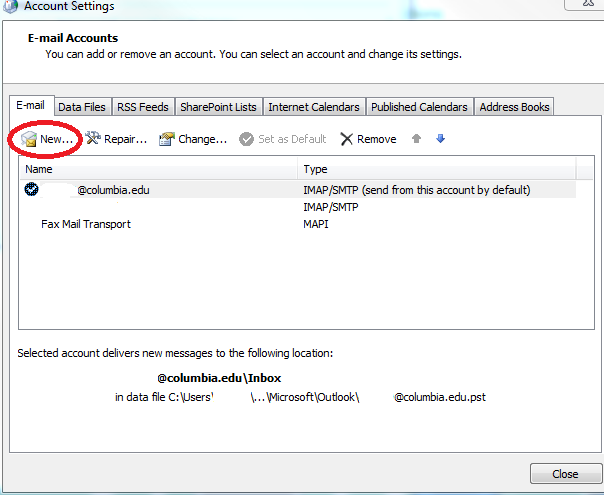604x495 pixels.
Task: Select the @columbia.edu account row
Action: point(298,190)
